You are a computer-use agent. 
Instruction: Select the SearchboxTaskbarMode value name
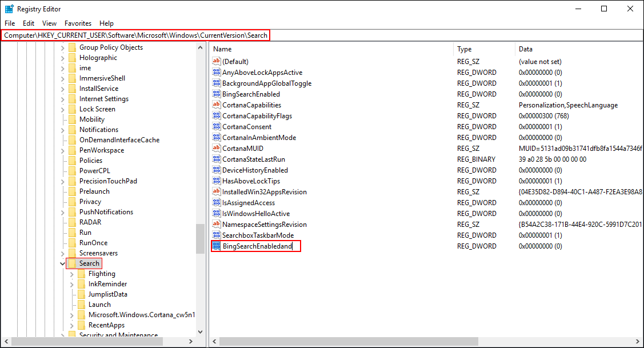258,235
